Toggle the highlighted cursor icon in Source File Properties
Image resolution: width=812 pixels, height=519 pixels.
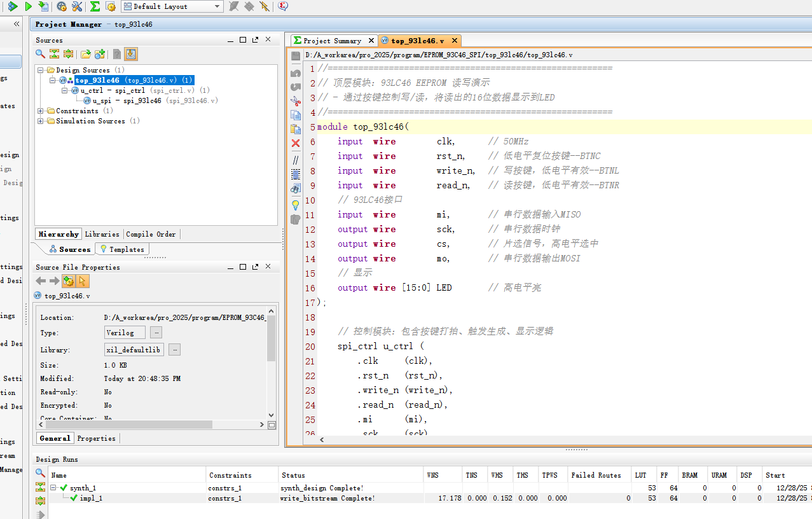[83, 281]
